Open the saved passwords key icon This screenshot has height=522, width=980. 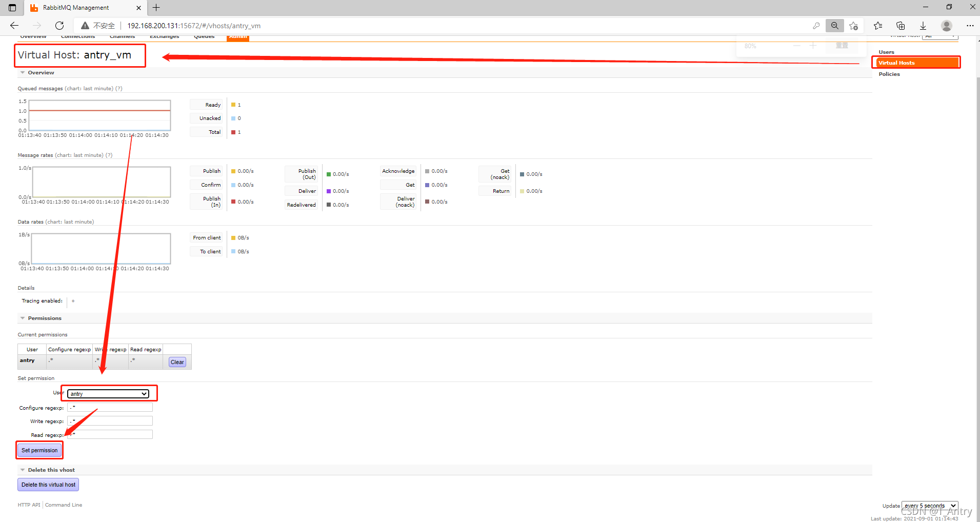pos(816,26)
